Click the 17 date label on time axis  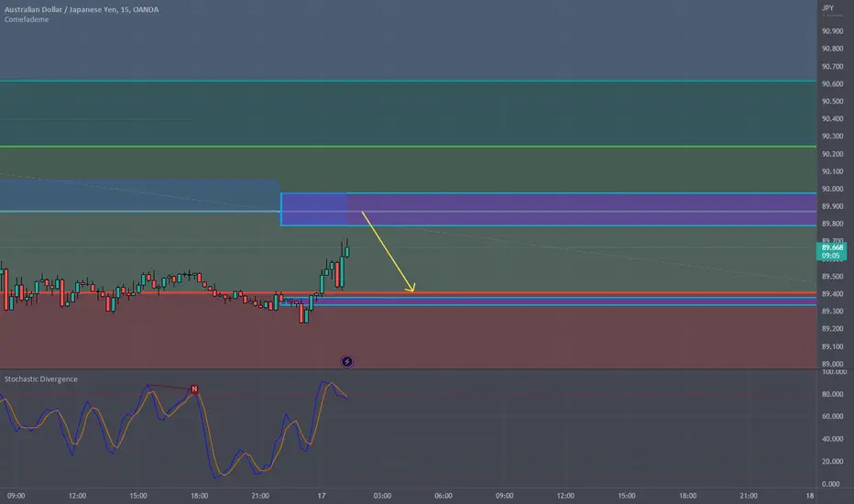pos(322,496)
